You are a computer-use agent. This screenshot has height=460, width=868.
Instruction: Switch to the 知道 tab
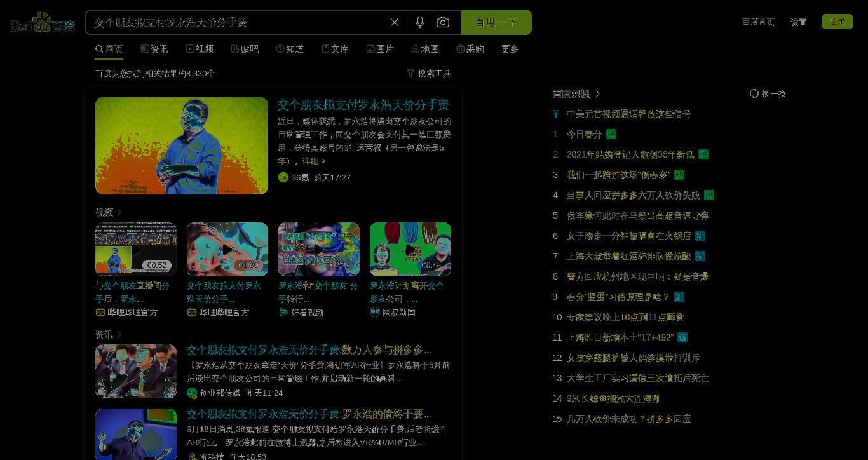click(x=290, y=49)
